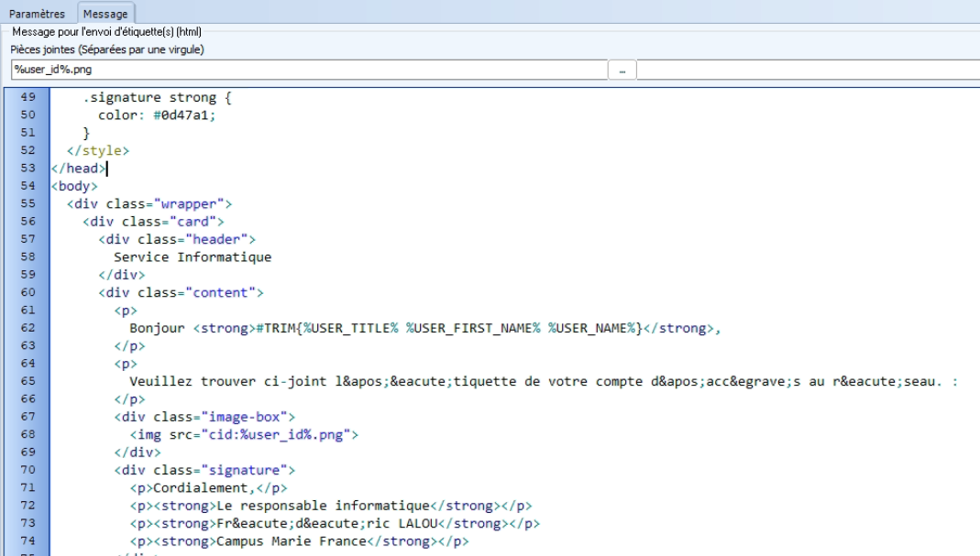
Task: Click the div class="image-box" line
Action: 204,417
